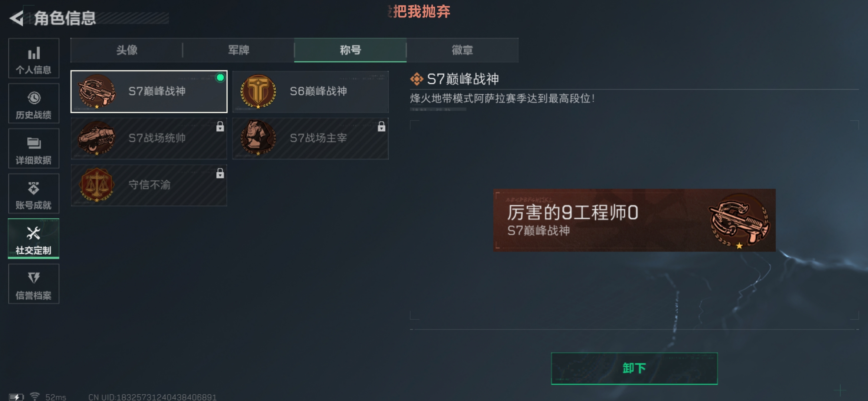Switch to the 军牌 tab
Image resolution: width=868 pixels, height=401 pixels.
239,50
